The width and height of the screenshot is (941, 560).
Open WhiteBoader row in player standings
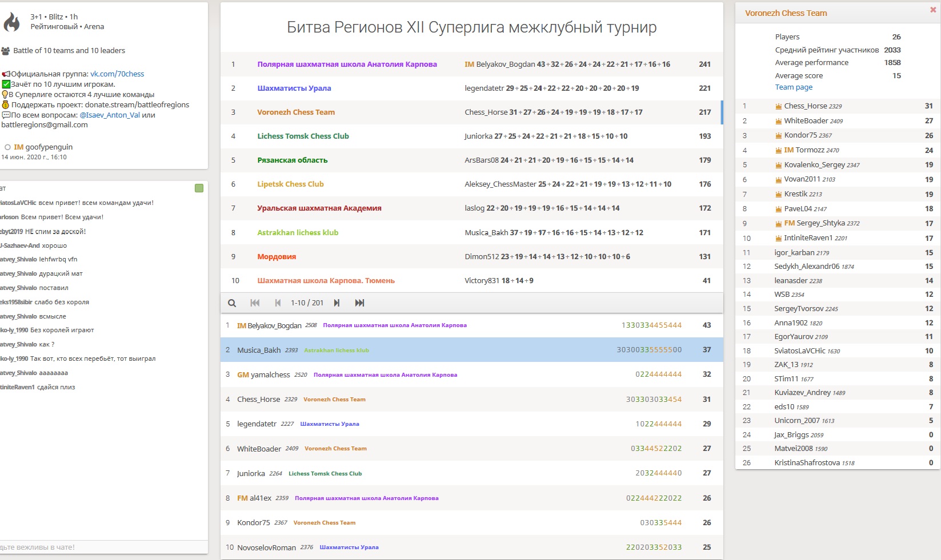tap(471, 449)
